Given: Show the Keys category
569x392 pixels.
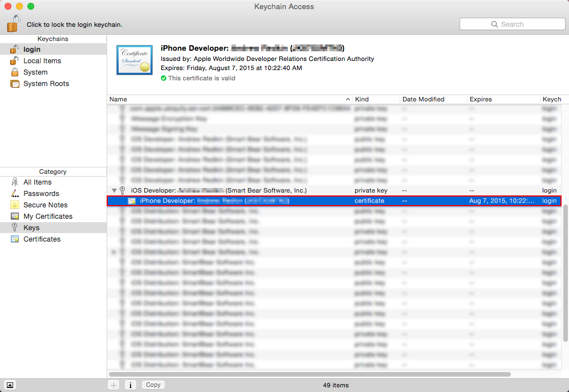Looking at the screenshot, I should (54, 227).
